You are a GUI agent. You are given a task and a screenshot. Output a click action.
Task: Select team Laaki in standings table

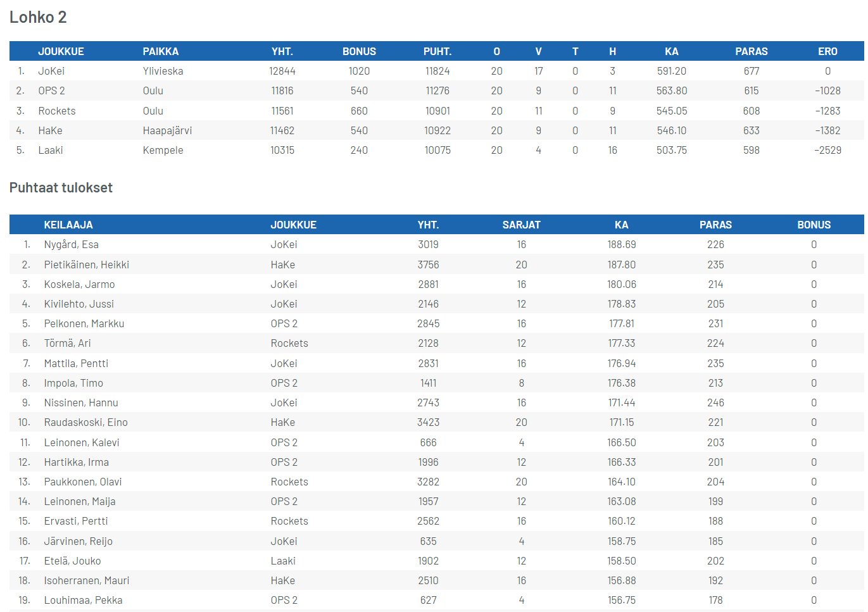click(x=51, y=150)
